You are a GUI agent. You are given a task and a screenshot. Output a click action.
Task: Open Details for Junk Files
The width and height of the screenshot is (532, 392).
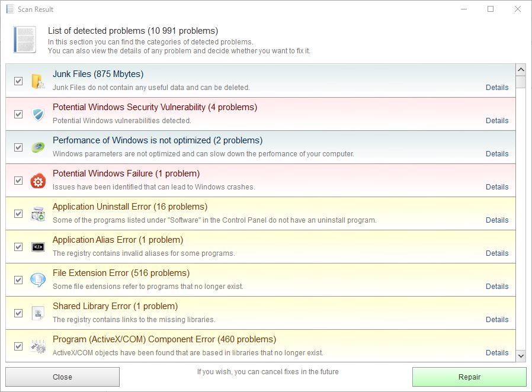(x=496, y=88)
